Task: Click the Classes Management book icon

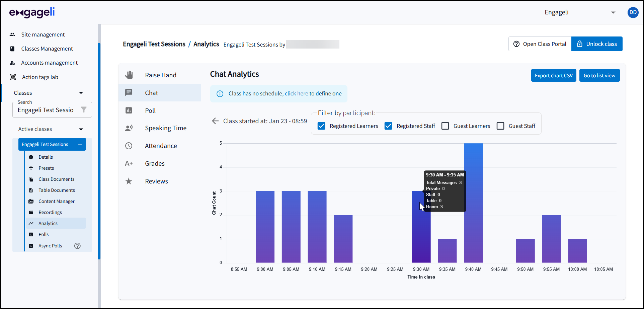Action: click(x=12, y=49)
